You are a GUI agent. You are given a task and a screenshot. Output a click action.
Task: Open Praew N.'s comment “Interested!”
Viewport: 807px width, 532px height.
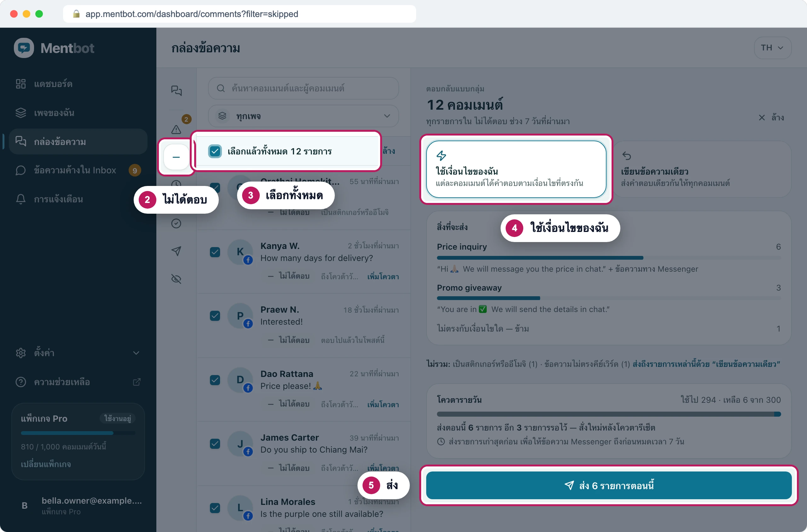(303, 326)
